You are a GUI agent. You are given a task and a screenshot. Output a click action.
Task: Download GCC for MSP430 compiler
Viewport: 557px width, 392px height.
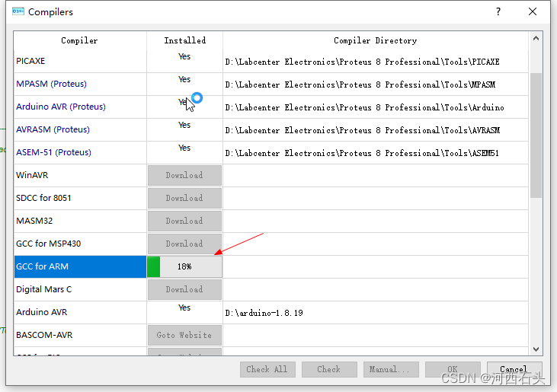(184, 244)
